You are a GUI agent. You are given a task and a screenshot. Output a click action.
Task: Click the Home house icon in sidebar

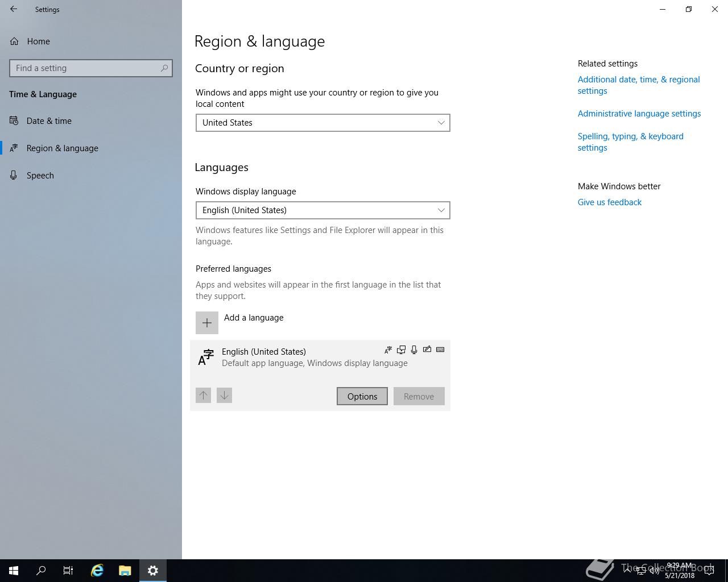(14, 41)
